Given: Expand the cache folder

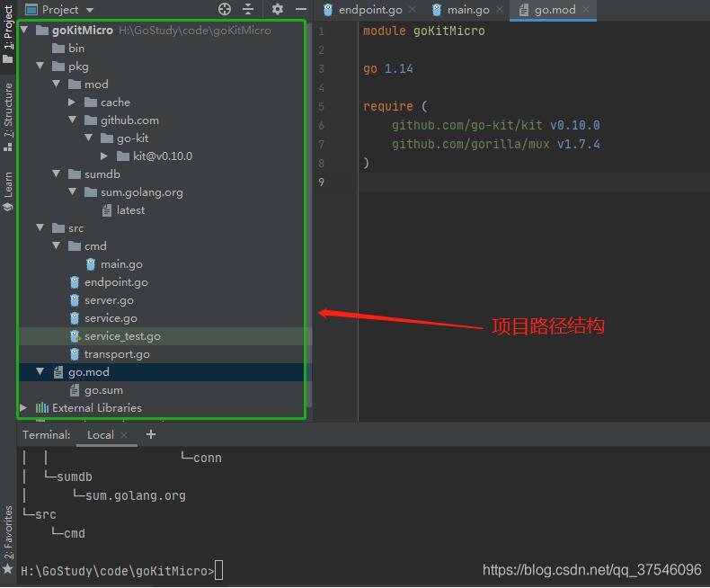Looking at the screenshot, I should point(72,102).
